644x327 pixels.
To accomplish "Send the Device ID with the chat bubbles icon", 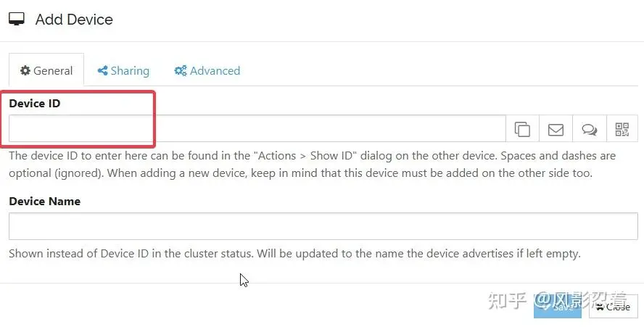I will click(x=590, y=129).
